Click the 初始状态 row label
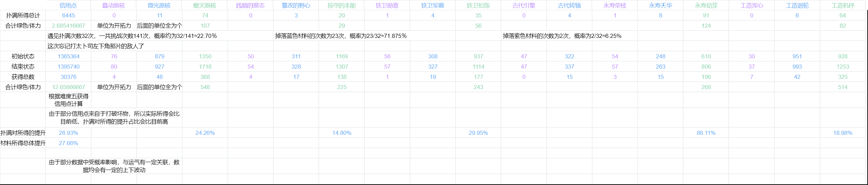 (23, 56)
